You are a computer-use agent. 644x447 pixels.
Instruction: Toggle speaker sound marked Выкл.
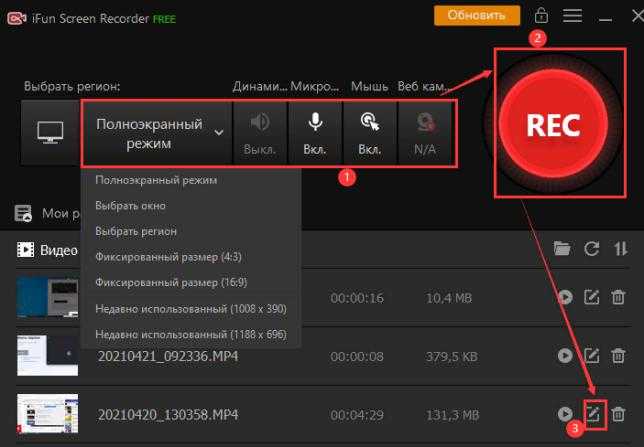[260, 133]
